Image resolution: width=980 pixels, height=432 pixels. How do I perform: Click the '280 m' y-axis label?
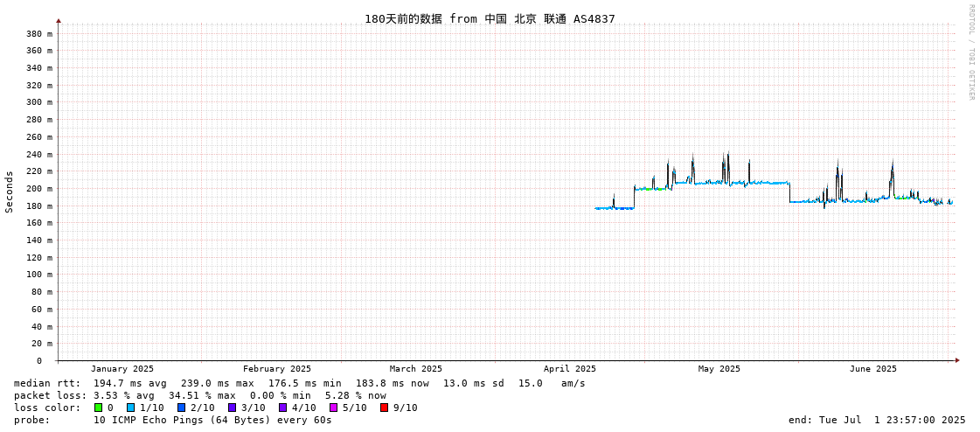(40, 120)
